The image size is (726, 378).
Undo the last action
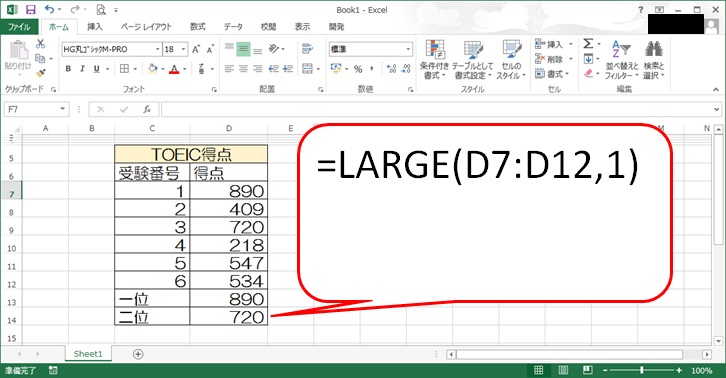pyautogui.click(x=50, y=9)
